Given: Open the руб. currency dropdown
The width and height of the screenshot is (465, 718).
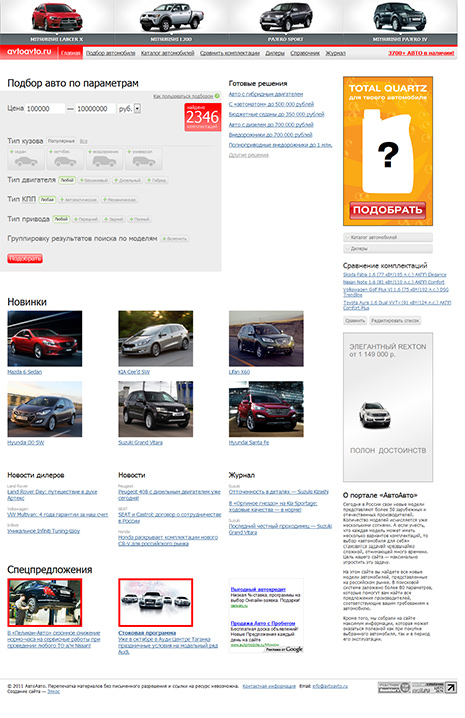Looking at the screenshot, I should pyautogui.click(x=137, y=109).
